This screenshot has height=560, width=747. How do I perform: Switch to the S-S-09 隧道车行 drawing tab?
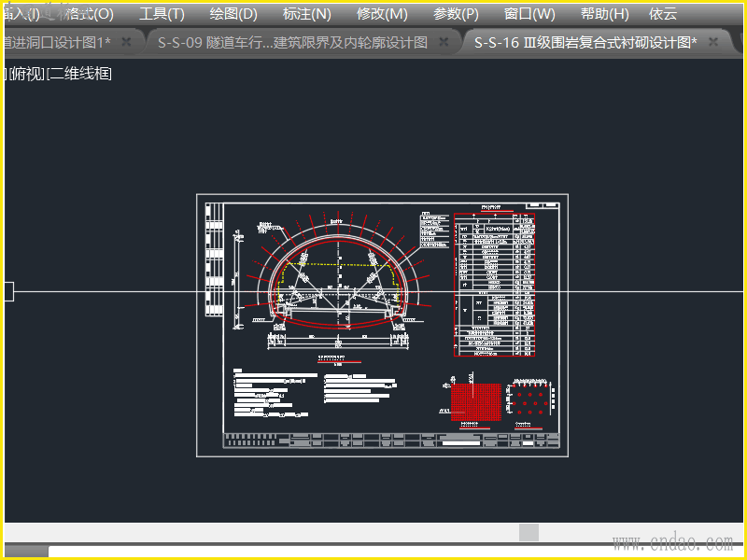tap(291, 43)
